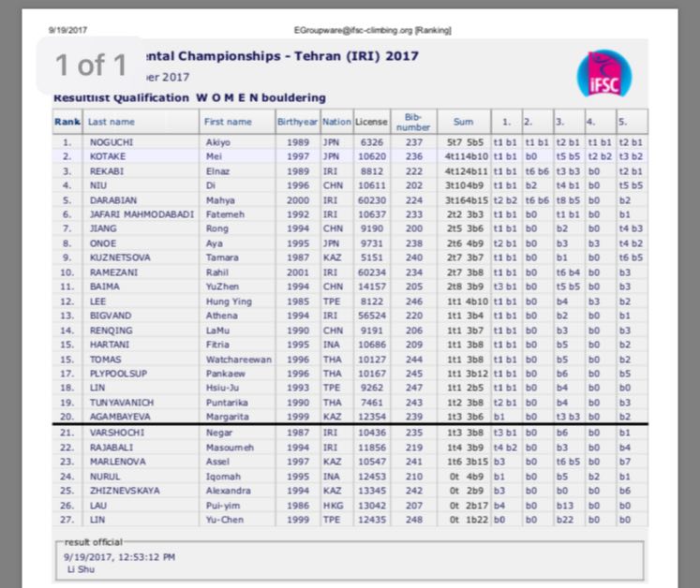Click the last name NOGUCHI

click(111, 143)
